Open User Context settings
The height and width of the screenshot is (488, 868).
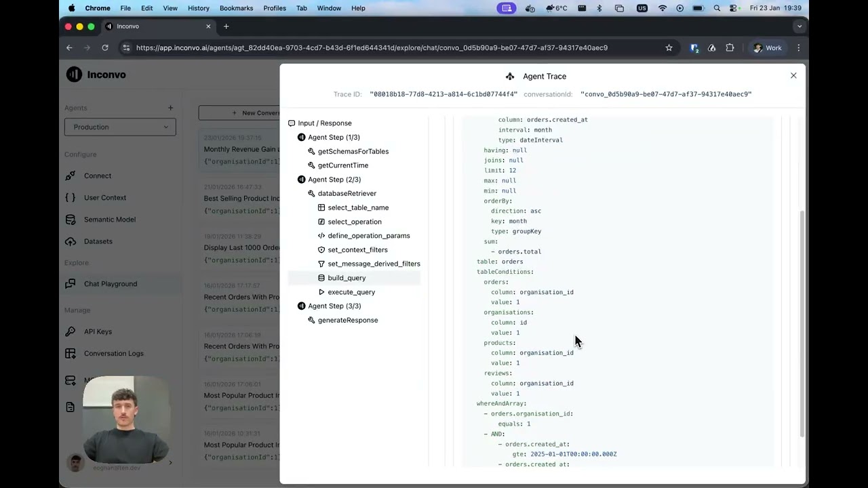click(105, 197)
